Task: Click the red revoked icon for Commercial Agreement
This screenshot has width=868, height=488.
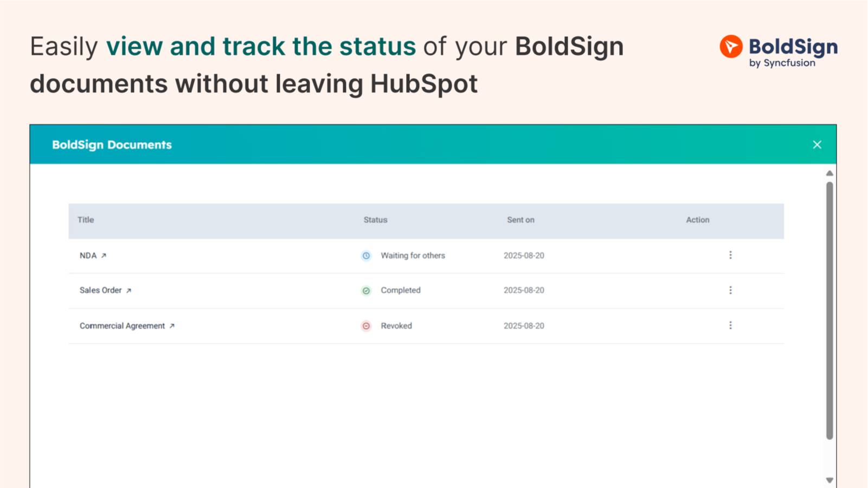Action: [x=366, y=326]
